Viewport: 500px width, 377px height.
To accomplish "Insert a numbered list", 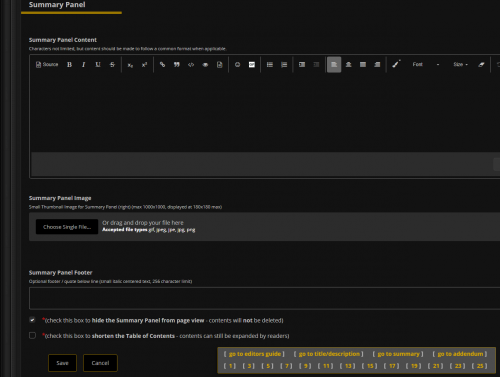I will point(284,65).
